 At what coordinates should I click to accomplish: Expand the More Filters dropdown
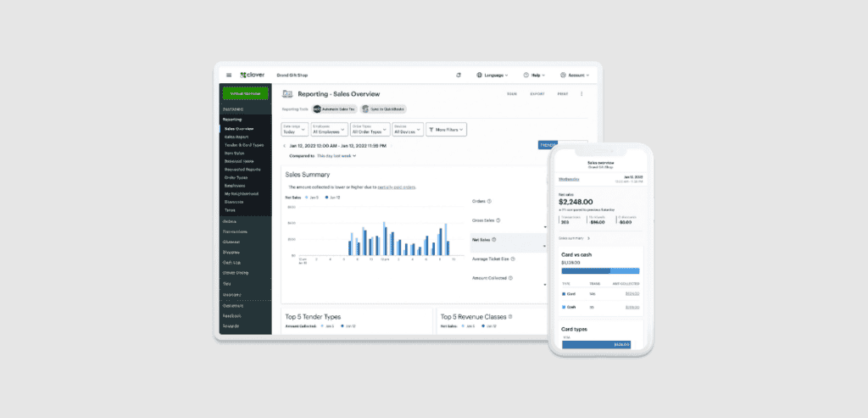(x=446, y=130)
